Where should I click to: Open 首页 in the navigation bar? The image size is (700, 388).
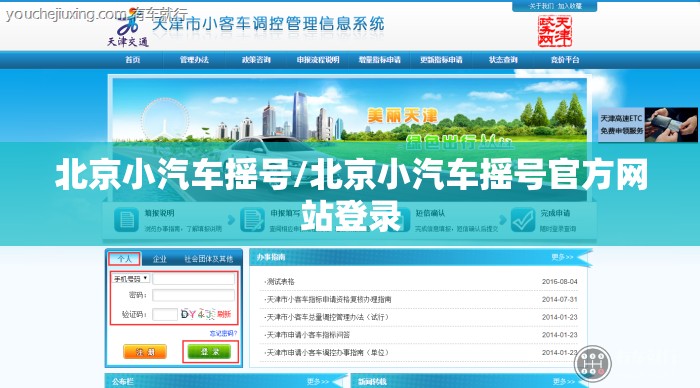pyautogui.click(x=133, y=60)
